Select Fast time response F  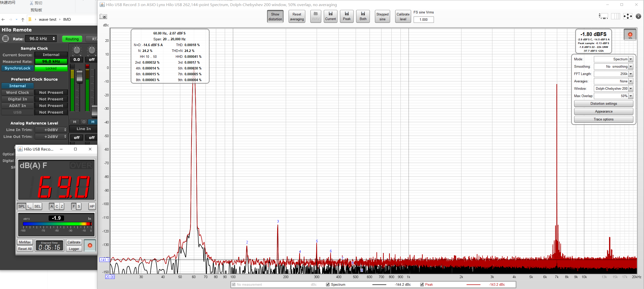(x=74, y=206)
